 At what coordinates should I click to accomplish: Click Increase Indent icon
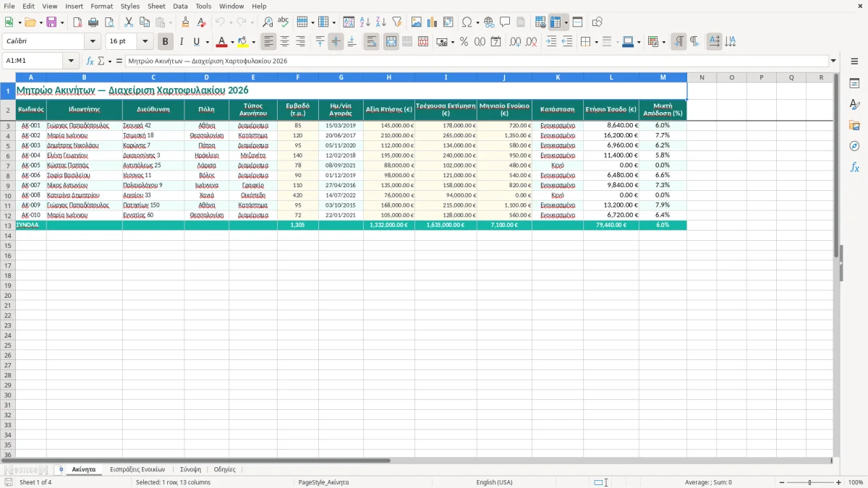551,42
